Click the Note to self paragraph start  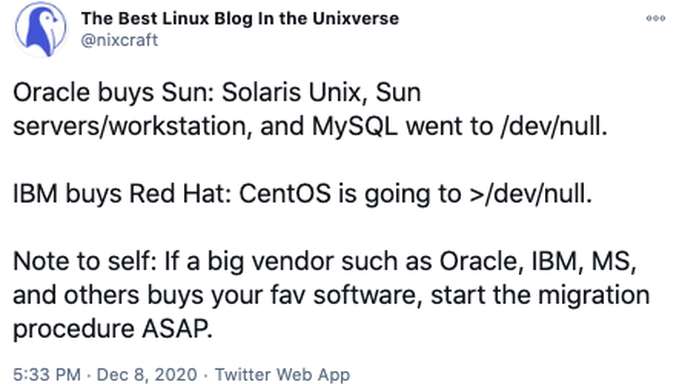tap(85, 261)
